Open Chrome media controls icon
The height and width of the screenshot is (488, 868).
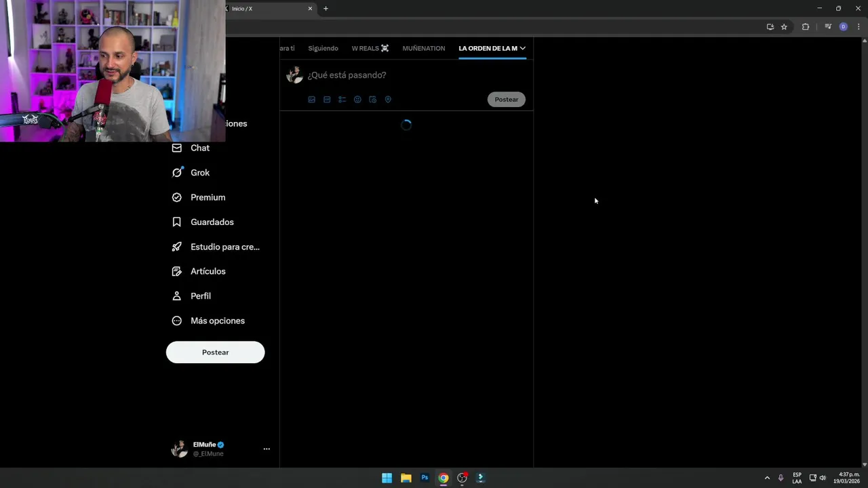828,27
